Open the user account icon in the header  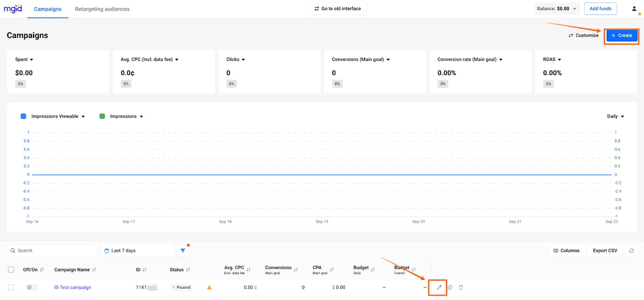pyautogui.click(x=634, y=8)
